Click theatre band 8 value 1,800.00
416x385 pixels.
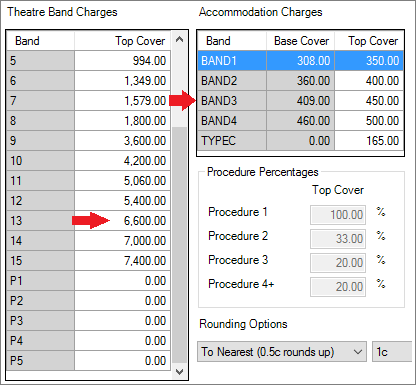(x=123, y=121)
